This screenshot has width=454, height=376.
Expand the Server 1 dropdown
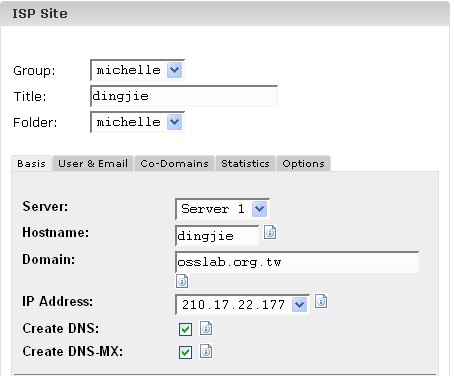pyautogui.click(x=222, y=209)
